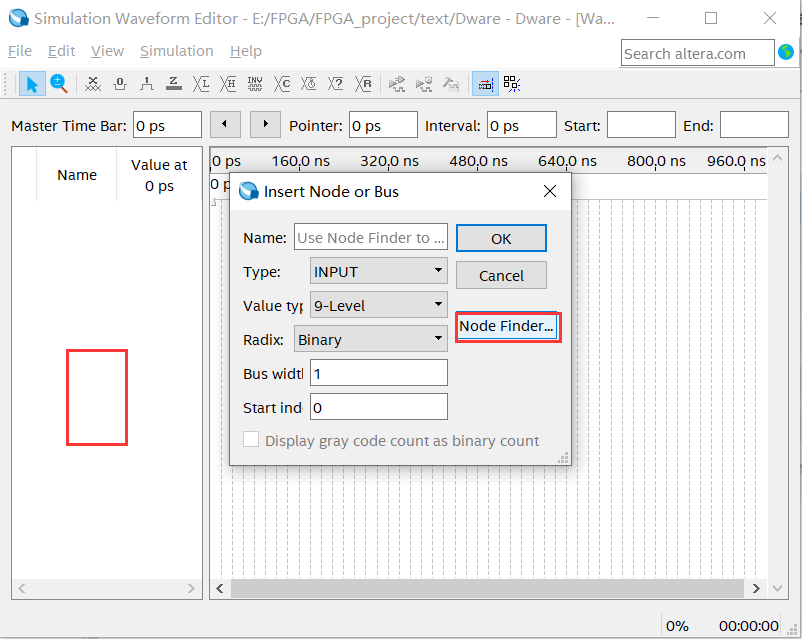This screenshot has width=802, height=639.
Task: Click the Search altera.com field
Action: point(698,53)
